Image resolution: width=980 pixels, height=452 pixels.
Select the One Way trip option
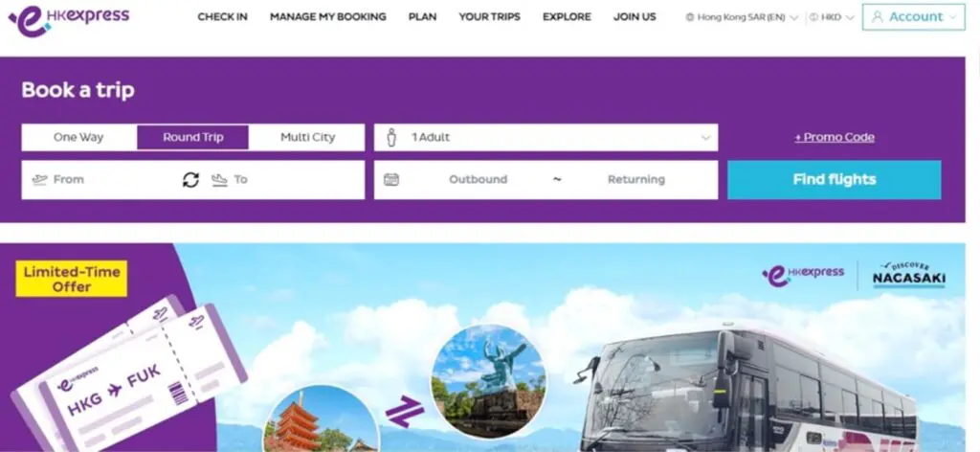coord(78,138)
